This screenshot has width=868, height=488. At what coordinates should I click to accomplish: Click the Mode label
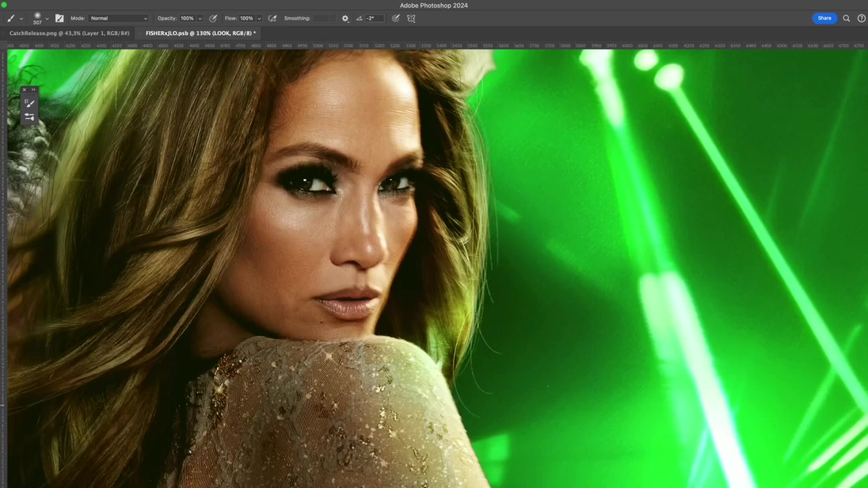(x=77, y=18)
